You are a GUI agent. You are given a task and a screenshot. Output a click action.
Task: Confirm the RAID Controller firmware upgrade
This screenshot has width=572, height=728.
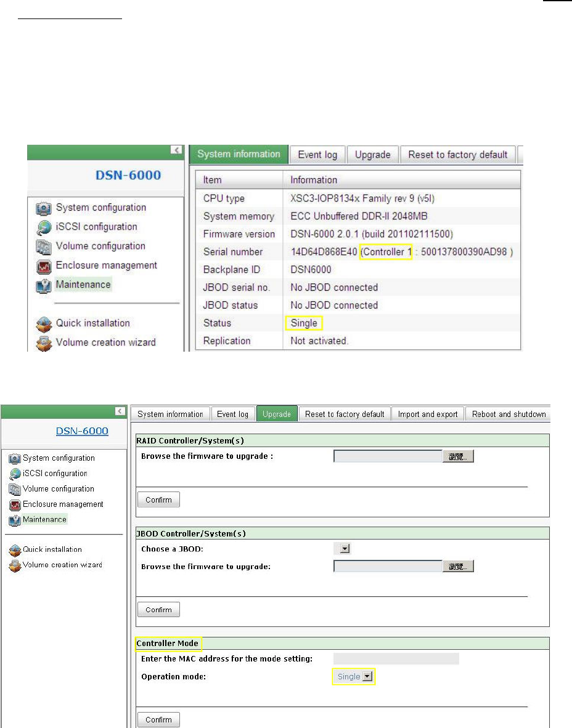pos(158,499)
